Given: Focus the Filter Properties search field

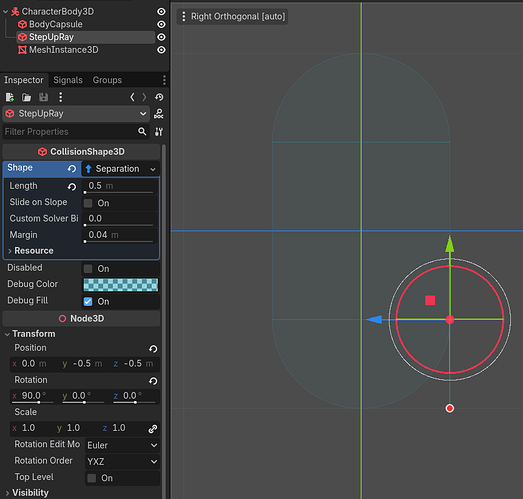Looking at the screenshot, I should click(x=70, y=132).
